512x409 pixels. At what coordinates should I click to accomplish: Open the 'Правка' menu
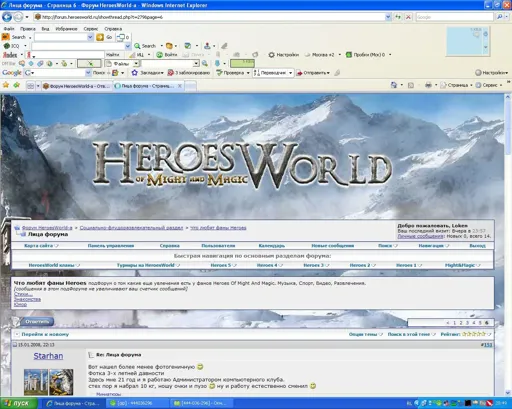pos(28,29)
